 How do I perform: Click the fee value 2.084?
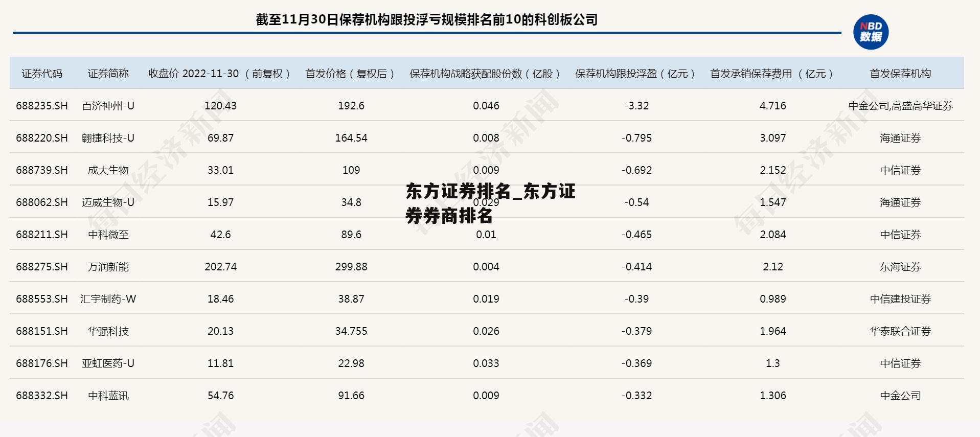(x=773, y=235)
